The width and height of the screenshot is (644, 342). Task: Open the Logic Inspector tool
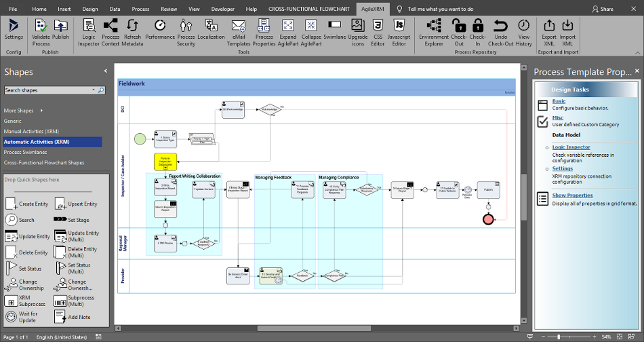click(x=89, y=32)
